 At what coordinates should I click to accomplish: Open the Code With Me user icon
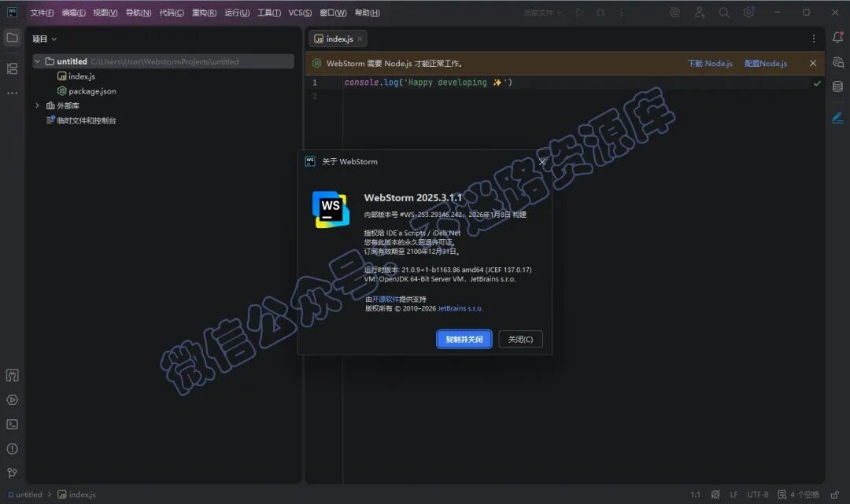(700, 12)
